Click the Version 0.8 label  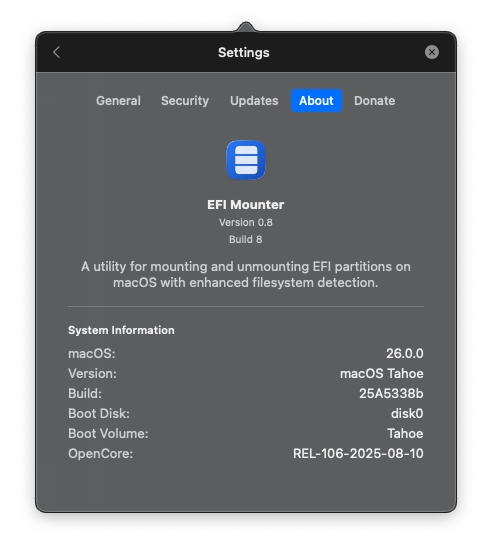(x=246, y=222)
